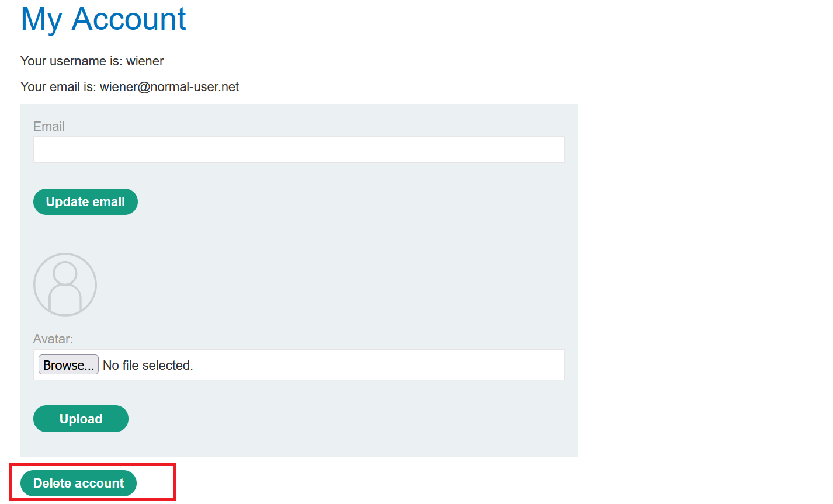Viewport: 833px width, 504px height.
Task: Click empty space right of Delete account inside red box
Action: coord(155,483)
